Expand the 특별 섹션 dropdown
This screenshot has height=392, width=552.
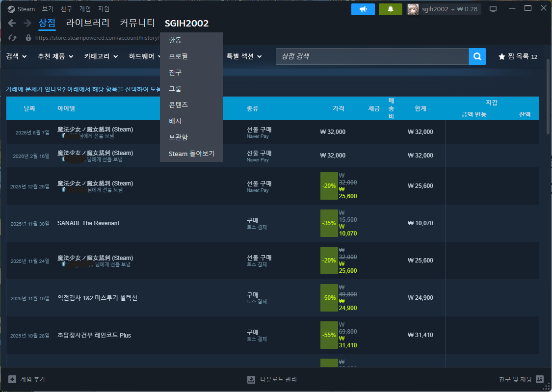pos(244,56)
